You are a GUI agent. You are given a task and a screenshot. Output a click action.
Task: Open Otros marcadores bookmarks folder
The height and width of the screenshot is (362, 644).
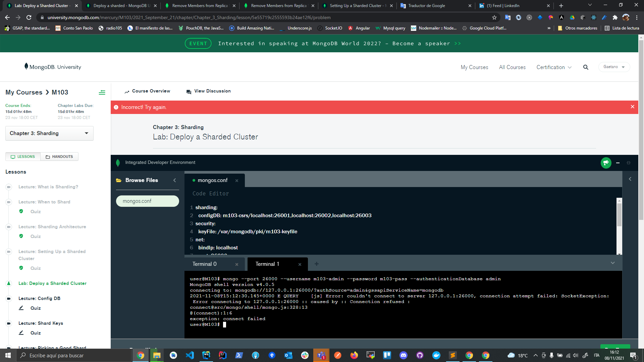click(578, 28)
